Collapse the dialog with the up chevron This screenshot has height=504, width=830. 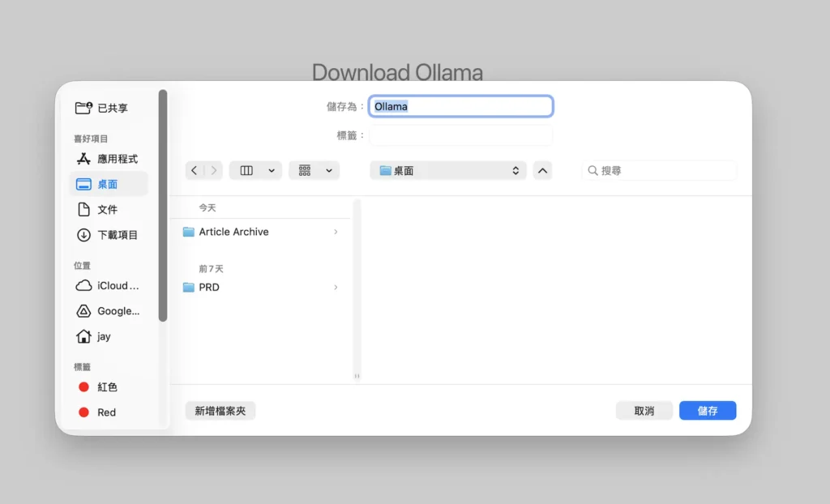point(542,170)
